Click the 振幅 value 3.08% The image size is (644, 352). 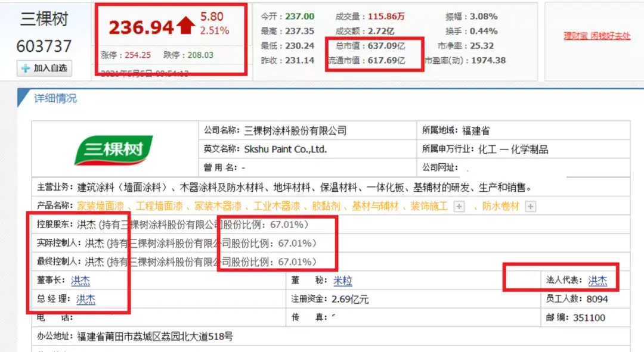pyautogui.click(x=484, y=17)
